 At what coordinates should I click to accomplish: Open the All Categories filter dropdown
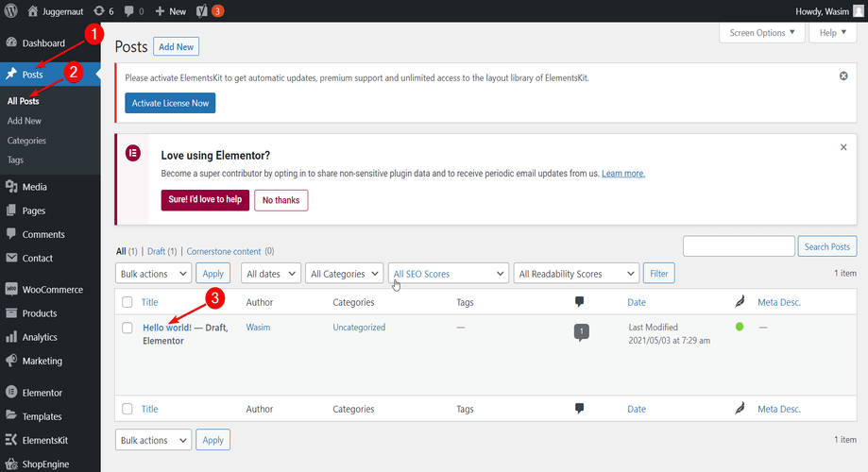pyautogui.click(x=345, y=274)
